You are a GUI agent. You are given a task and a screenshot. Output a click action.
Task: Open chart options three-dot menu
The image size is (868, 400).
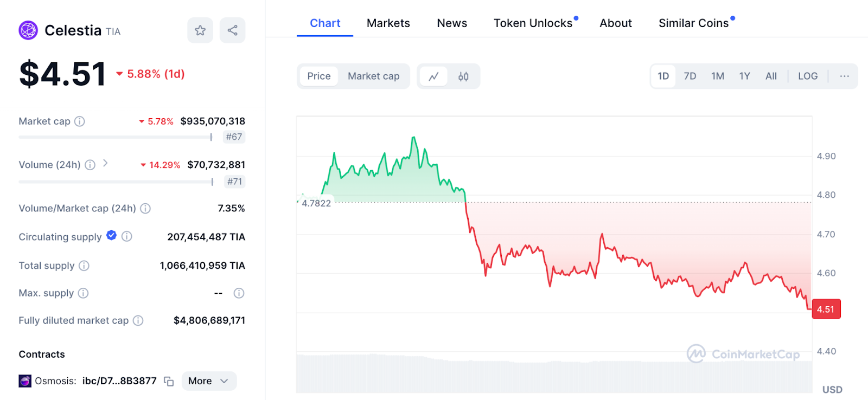pyautogui.click(x=844, y=76)
